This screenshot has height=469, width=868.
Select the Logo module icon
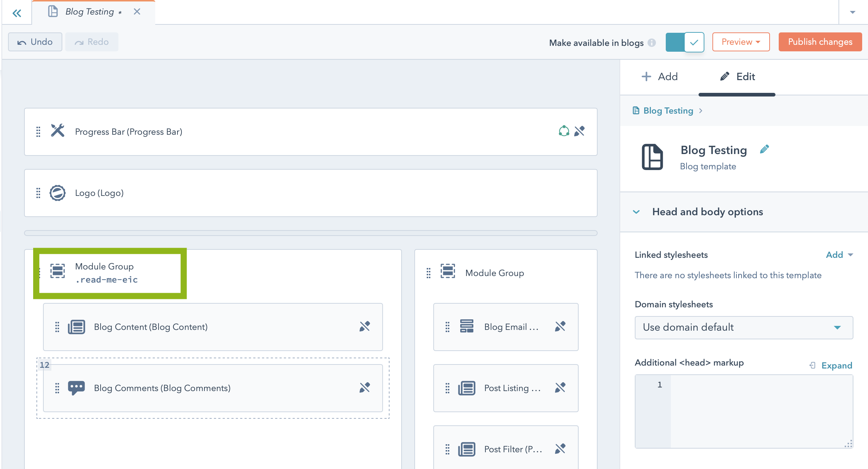(x=58, y=193)
